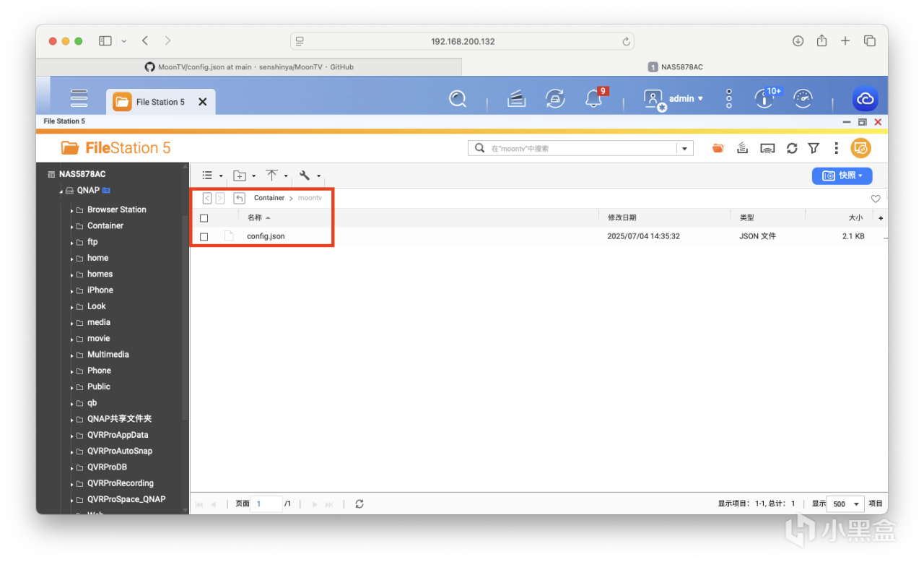Sort by the 大小 column header
Screen dimensions: 924x562
855,217
